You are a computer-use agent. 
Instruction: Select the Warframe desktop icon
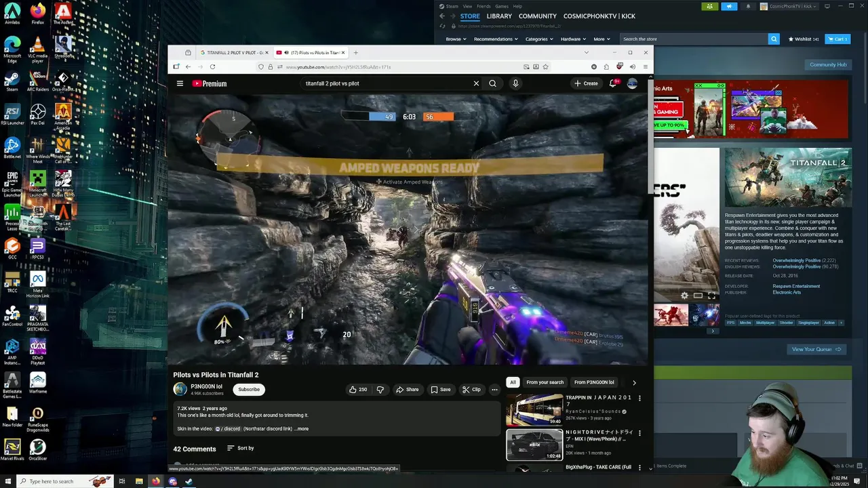click(38, 382)
